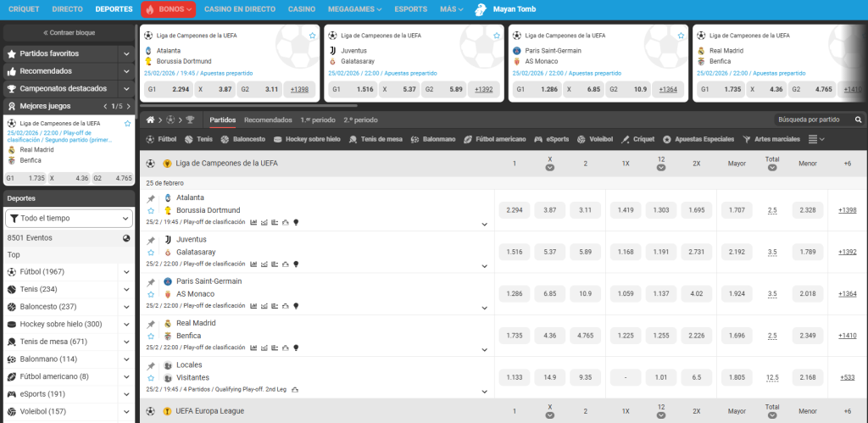Viewport: 868px width, 423px height.
Task: Click the Voleibol sport filter icon
Action: click(582, 139)
